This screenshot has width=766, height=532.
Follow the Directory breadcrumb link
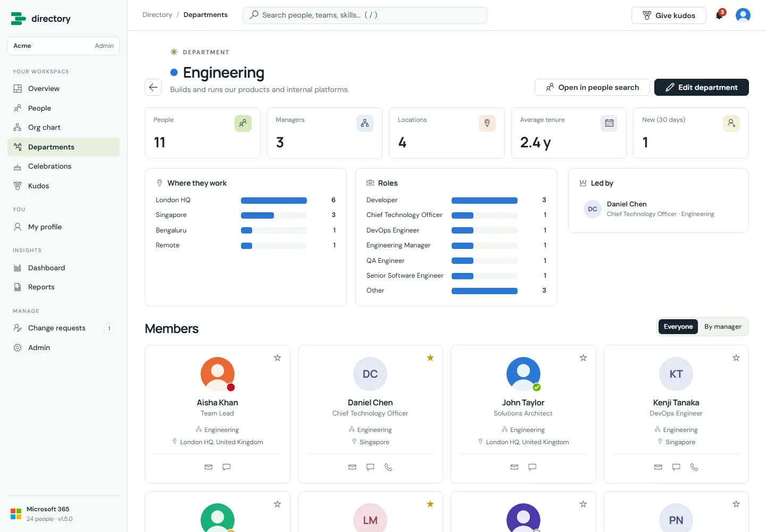[x=157, y=15]
